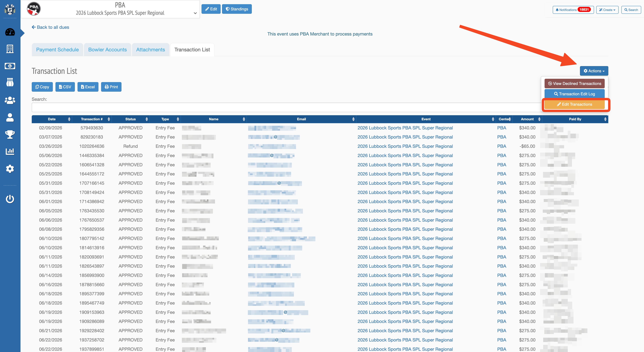This screenshot has width=644, height=352.
Task: Toggle the Actions dropdown menu
Action: tap(594, 71)
